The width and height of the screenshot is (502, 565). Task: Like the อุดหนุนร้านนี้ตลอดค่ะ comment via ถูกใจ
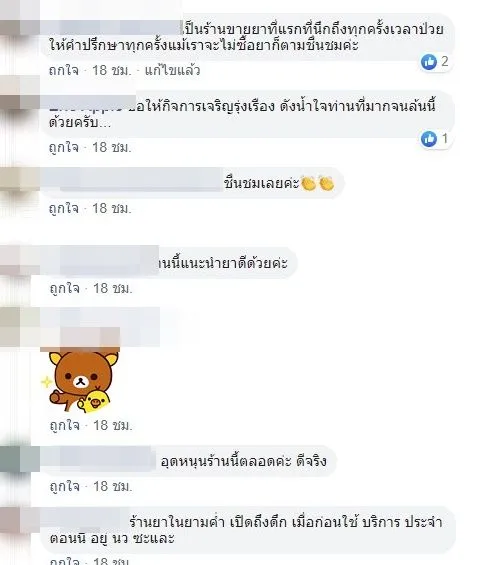pos(65,486)
